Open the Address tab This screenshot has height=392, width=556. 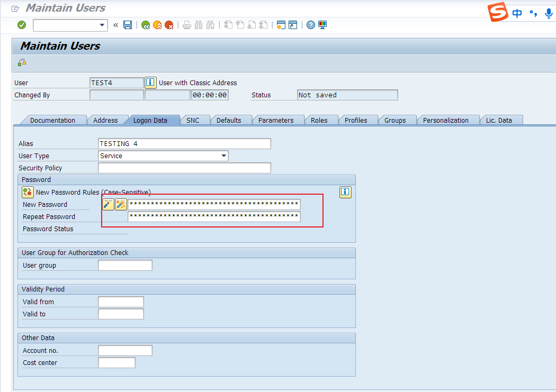tap(105, 120)
